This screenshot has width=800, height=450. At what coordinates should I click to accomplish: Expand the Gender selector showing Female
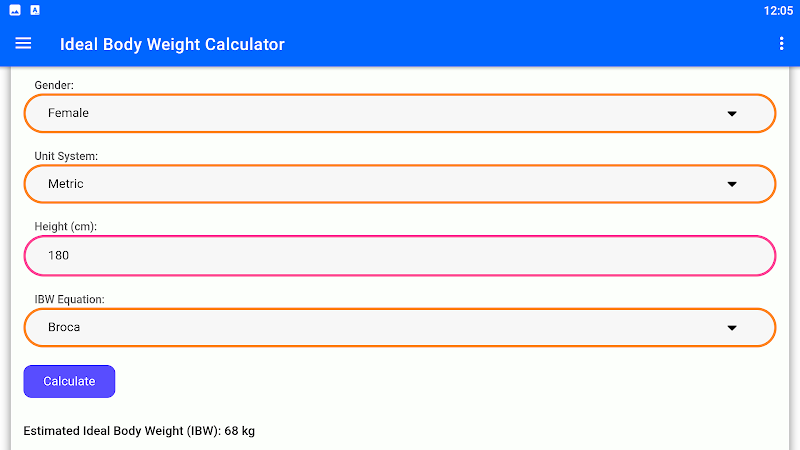point(400,114)
